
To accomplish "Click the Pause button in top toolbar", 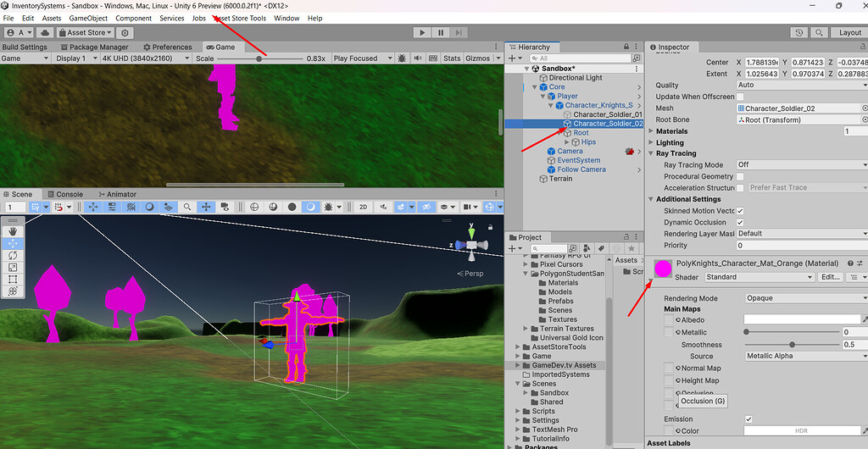I will click(x=441, y=32).
